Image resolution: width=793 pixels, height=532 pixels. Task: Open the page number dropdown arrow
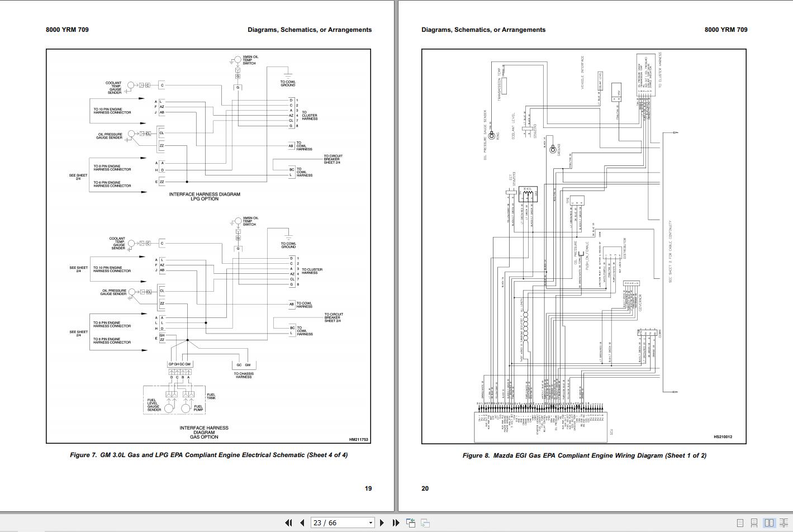pyautogui.click(x=370, y=523)
